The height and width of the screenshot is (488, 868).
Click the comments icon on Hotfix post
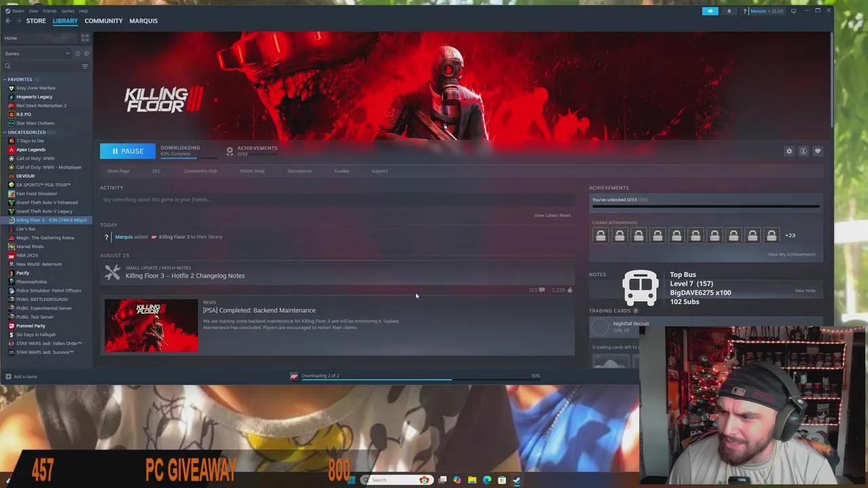[541, 290]
